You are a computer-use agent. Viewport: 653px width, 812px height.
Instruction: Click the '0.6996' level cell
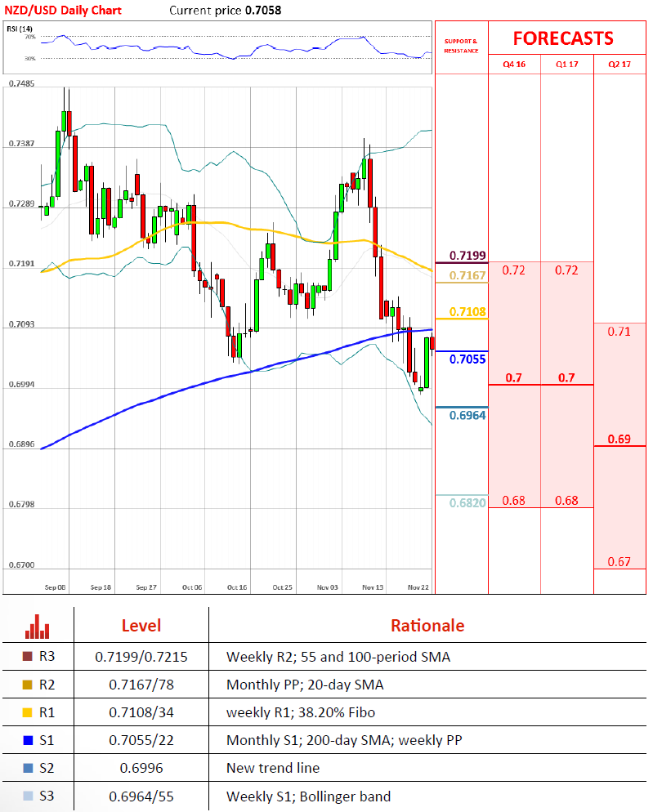point(141,768)
